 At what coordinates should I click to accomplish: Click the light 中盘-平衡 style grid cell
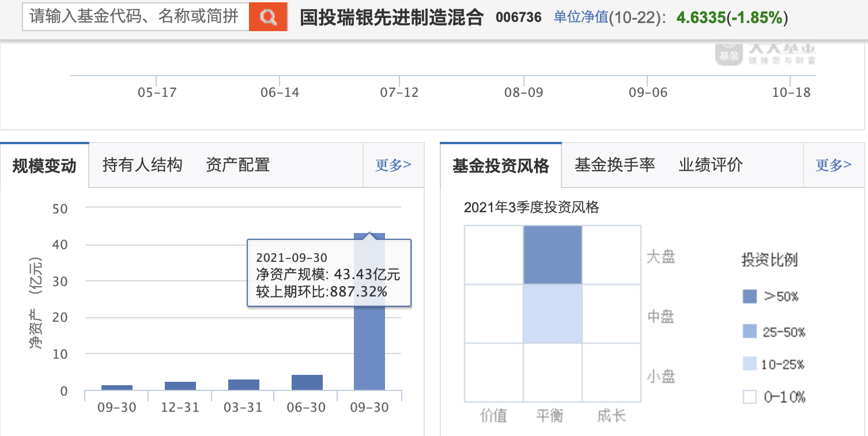coord(553,314)
